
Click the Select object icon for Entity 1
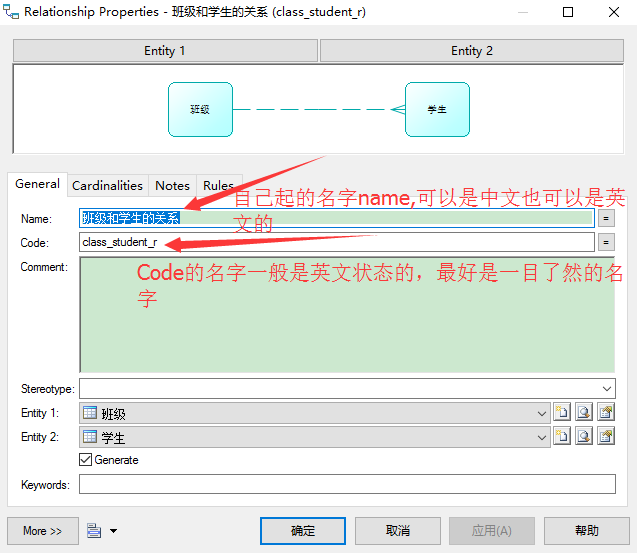pyautogui.click(x=584, y=413)
